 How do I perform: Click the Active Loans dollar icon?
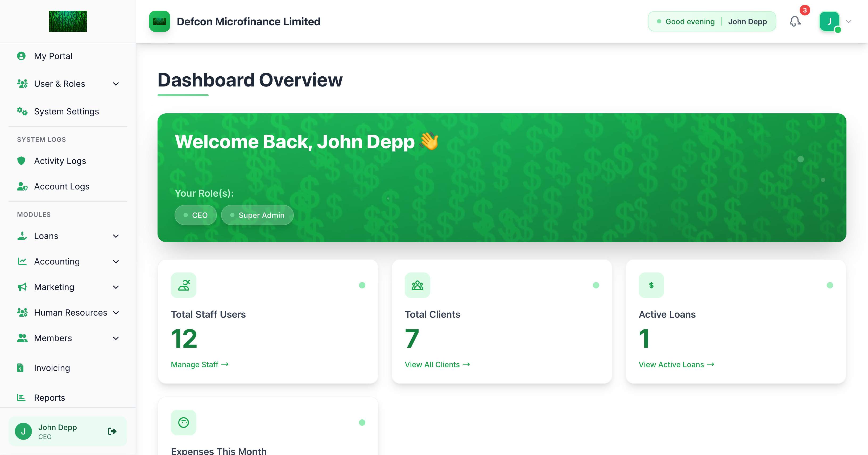[651, 285]
